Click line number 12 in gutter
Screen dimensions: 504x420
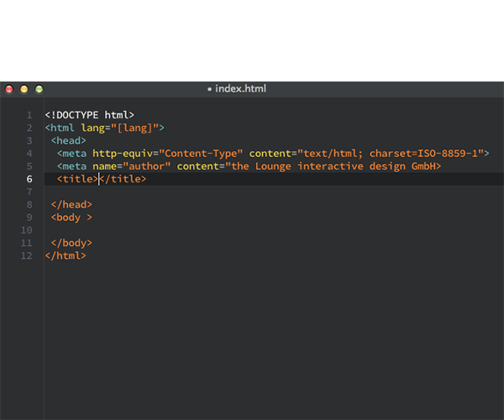[x=26, y=256]
